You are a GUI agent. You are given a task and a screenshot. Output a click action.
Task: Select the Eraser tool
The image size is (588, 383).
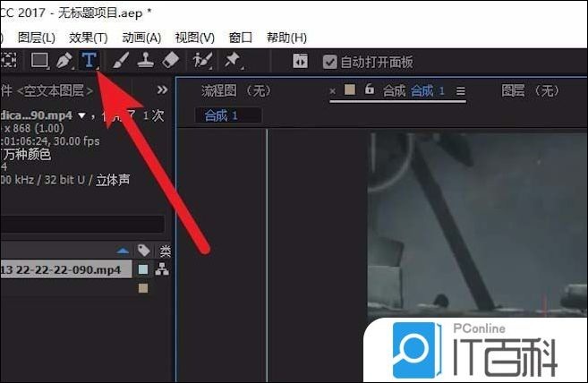[170, 60]
